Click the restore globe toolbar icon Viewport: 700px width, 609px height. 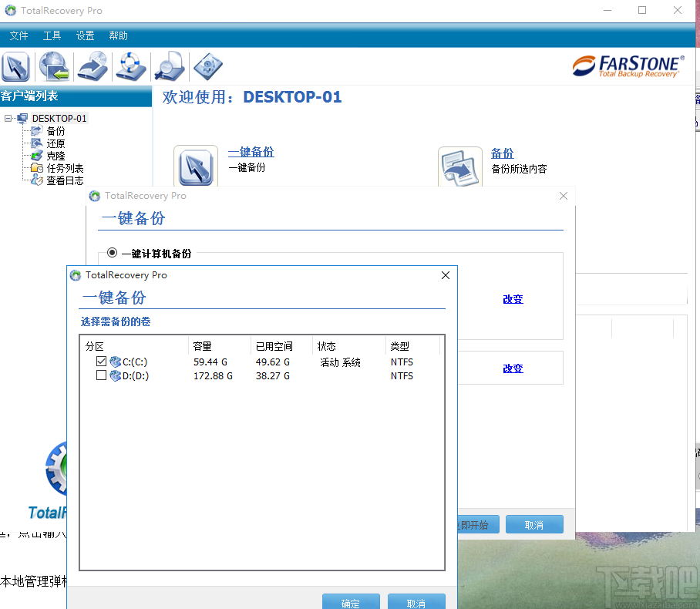(54, 66)
